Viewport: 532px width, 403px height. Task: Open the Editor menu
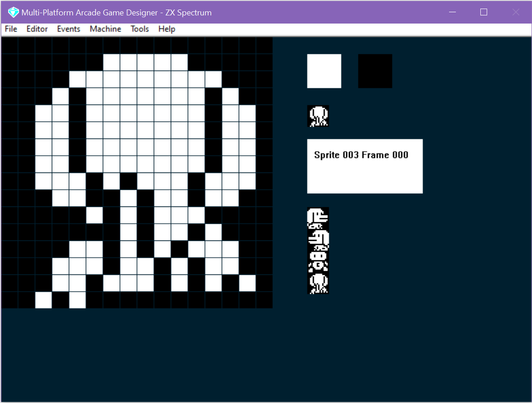37,29
